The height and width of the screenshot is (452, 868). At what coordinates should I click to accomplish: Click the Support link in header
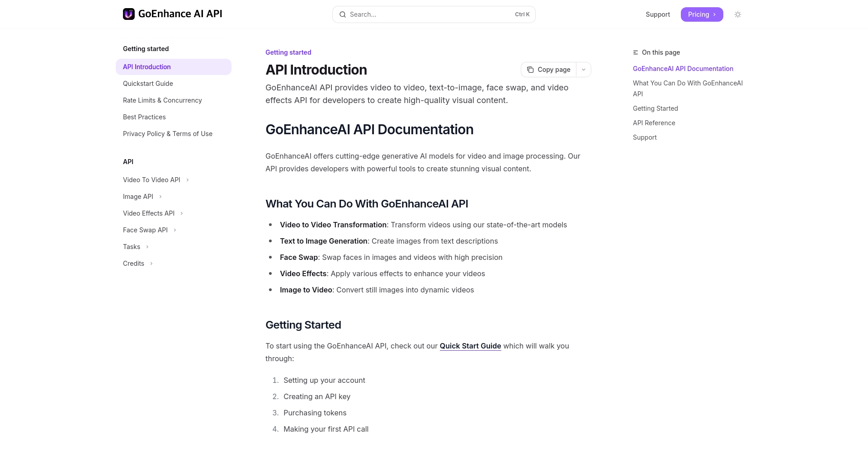(x=658, y=14)
